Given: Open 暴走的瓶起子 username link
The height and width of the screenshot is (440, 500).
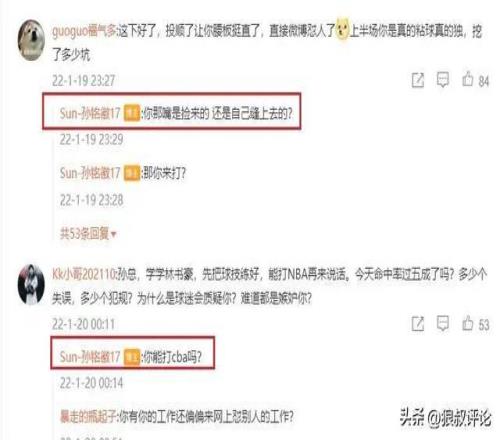Looking at the screenshot, I should click(88, 416).
